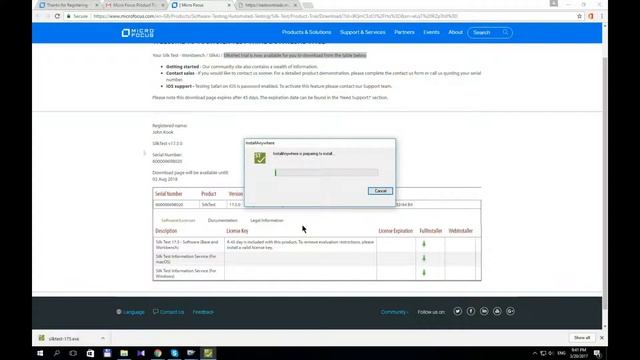Bookmark this page with the star icon
The image size is (640, 360).
point(579,16)
